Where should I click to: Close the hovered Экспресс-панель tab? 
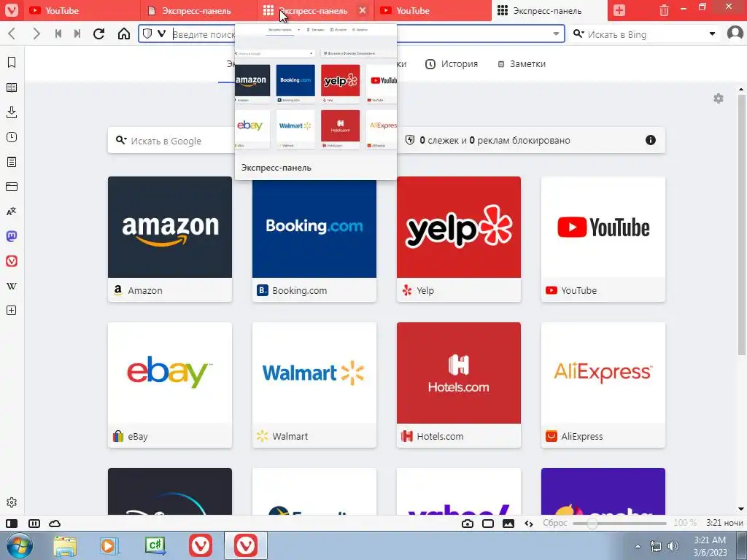point(363,10)
